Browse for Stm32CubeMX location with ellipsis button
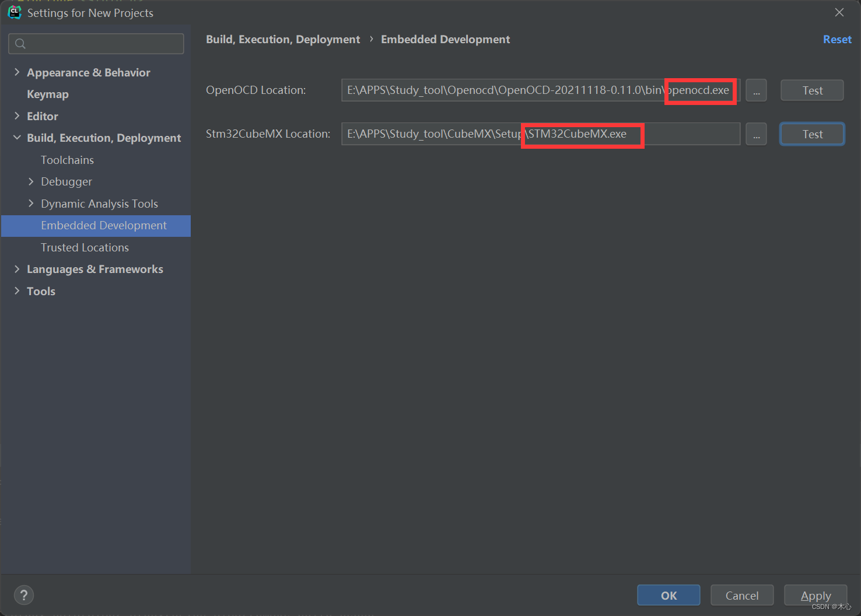 756,134
